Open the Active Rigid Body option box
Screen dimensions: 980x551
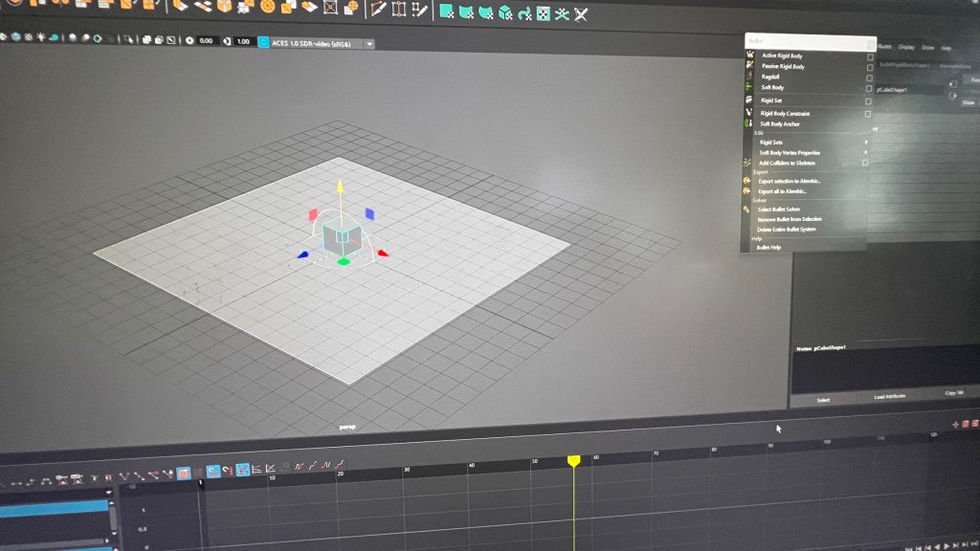tap(870, 57)
